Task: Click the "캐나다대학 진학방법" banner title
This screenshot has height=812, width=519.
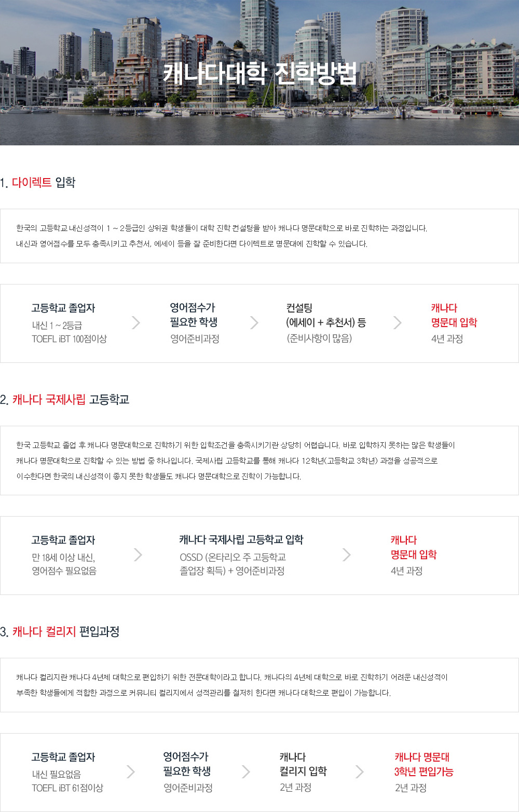Action: click(x=260, y=73)
